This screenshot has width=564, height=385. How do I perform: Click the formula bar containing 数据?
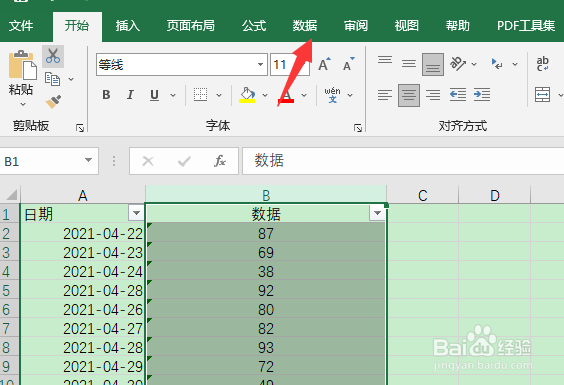403,161
